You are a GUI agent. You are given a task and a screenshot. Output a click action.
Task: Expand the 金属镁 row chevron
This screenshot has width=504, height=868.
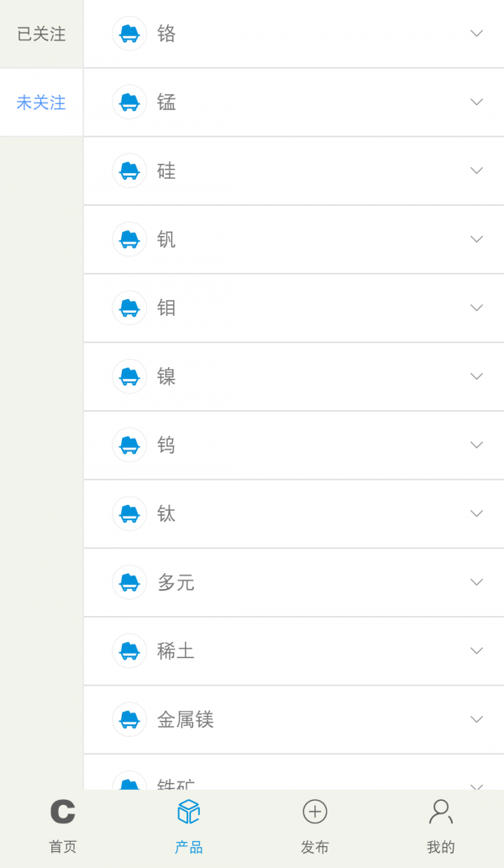(476, 719)
